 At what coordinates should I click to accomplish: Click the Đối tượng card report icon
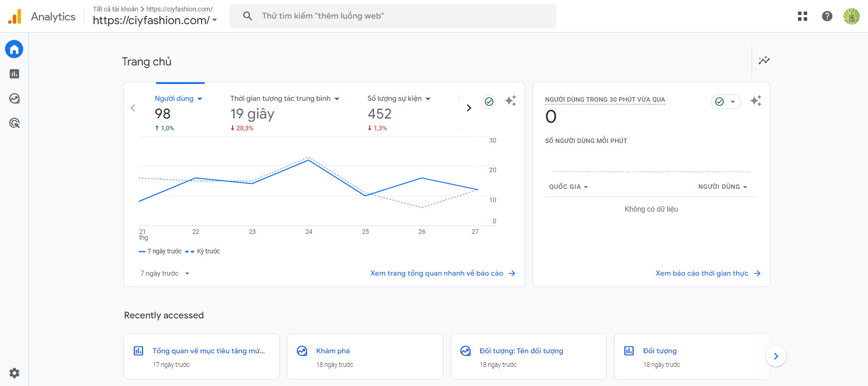point(629,351)
